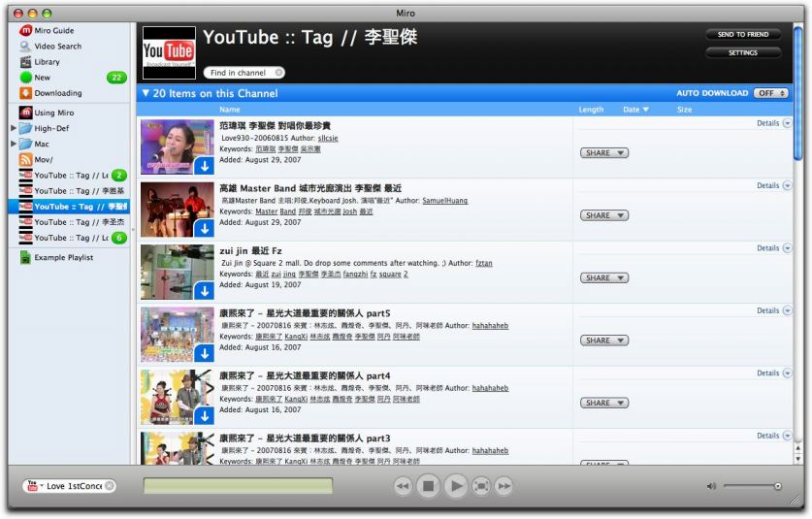This screenshot has height=519, width=812.
Task: Open Miro Guide in the sidebar
Action: (x=54, y=31)
